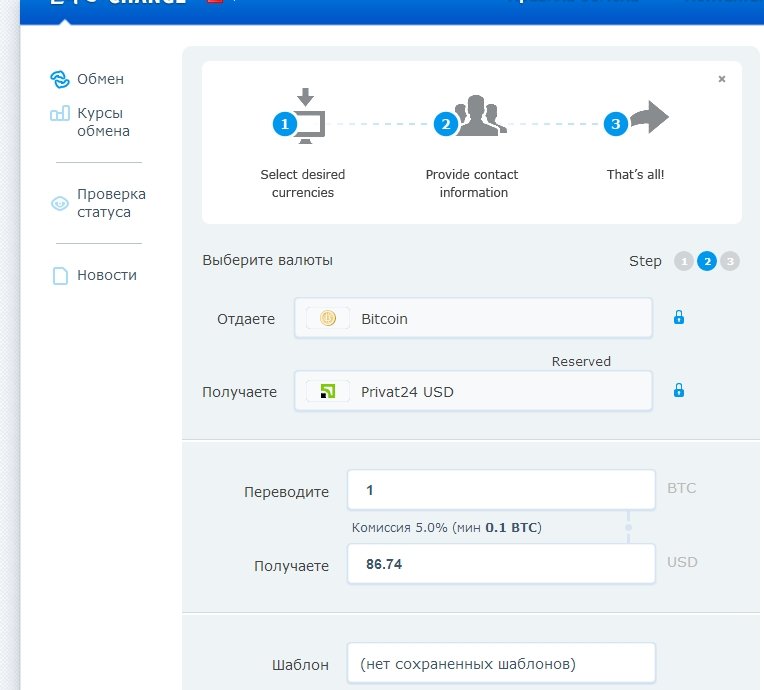764x690 pixels.
Task: Open the Обмен exchange section icon
Action: [x=60, y=79]
